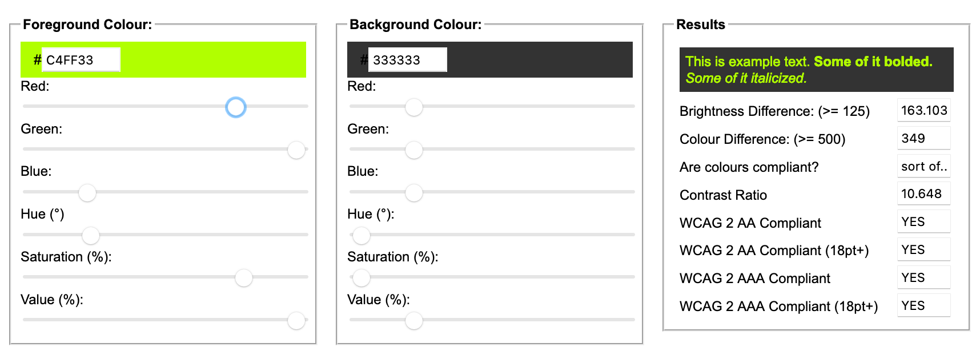Click the background Blue slider handle

tap(413, 192)
